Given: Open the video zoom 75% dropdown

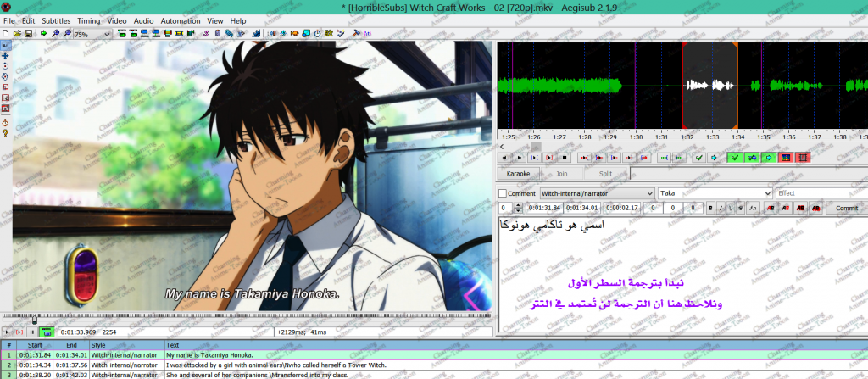Looking at the screenshot, I should tap(106, 35).
